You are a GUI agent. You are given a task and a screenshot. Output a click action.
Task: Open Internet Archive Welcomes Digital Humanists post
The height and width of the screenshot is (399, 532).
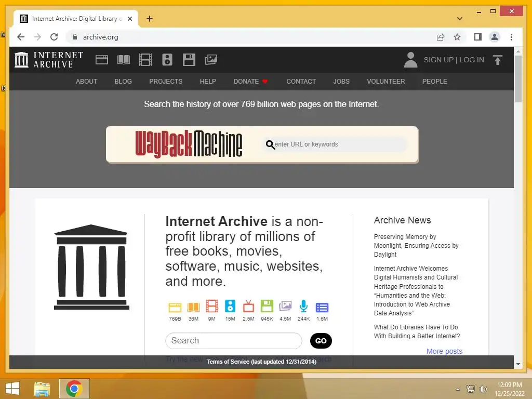(416, 291)
